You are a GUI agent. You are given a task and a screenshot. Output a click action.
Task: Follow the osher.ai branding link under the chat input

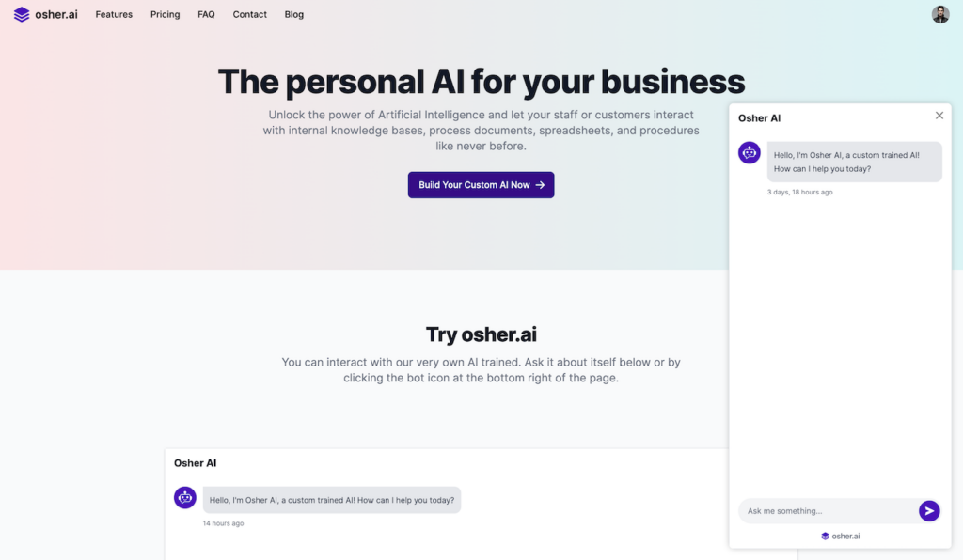point(841,536)
